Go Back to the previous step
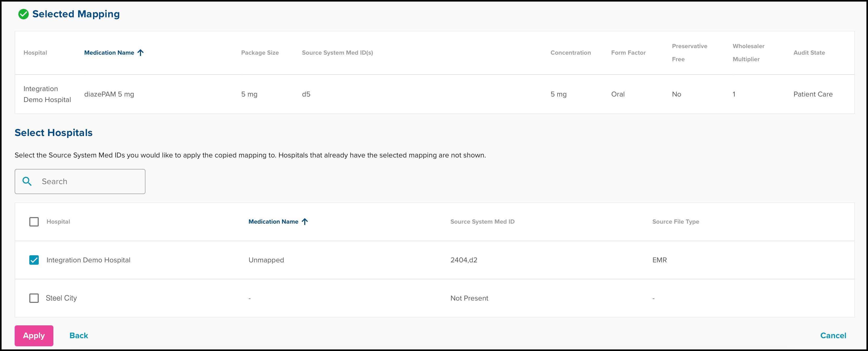Screen dimensions: 868x351 [x=78, y=336]
